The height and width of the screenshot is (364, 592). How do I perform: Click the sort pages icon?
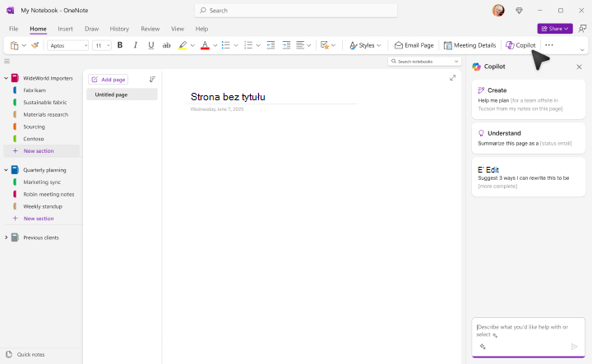(152, 79)
